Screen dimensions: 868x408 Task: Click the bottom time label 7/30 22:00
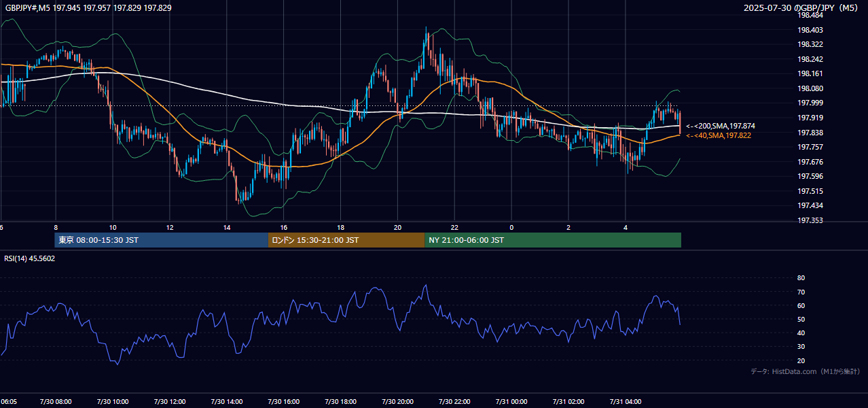tap(455, 402)
